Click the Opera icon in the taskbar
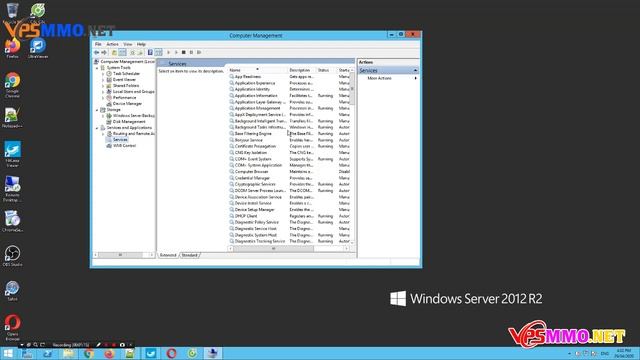The width and height of the screenshot is (640, 360). [171, 353]
